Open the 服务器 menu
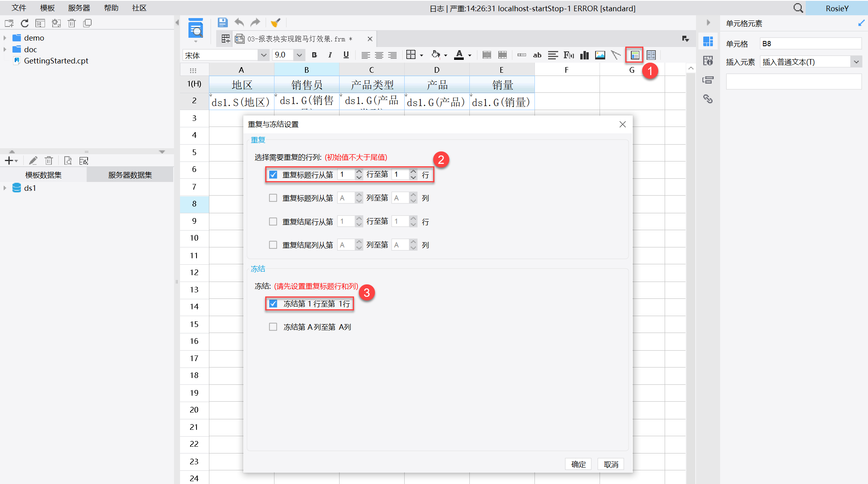The height and width of the screenshot is (484, 868). [79, 8]
